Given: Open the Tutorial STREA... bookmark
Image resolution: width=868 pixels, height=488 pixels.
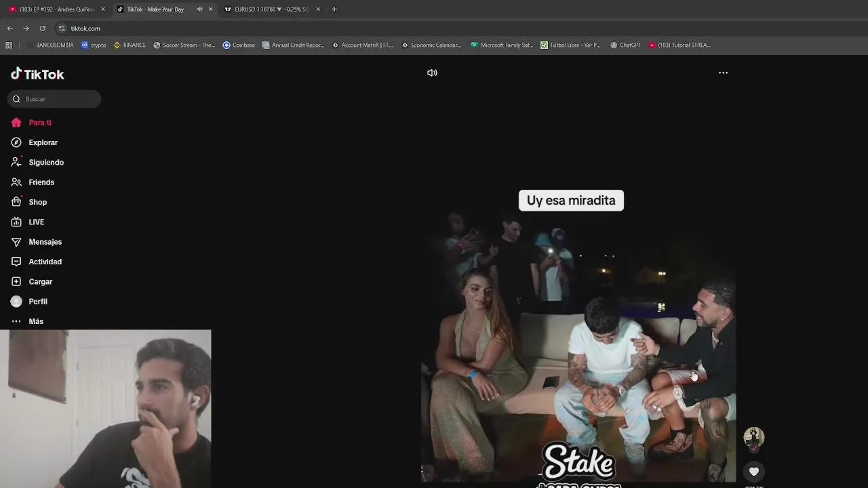Looking at the screenshot, I should tap(679, 45).
